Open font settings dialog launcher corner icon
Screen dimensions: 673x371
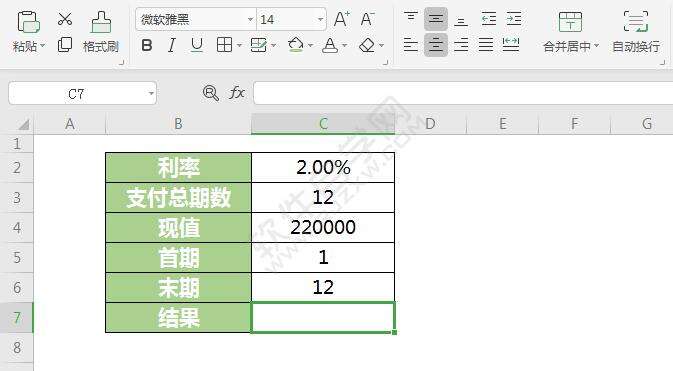[x=385, y=63]
